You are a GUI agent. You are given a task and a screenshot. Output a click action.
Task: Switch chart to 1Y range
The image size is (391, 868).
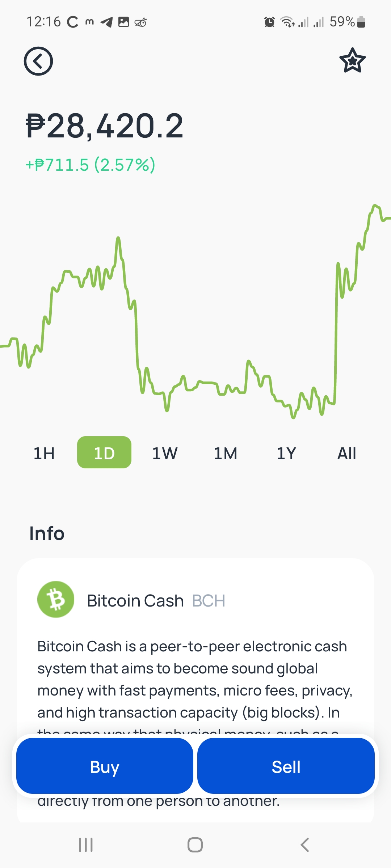(286, 453)
